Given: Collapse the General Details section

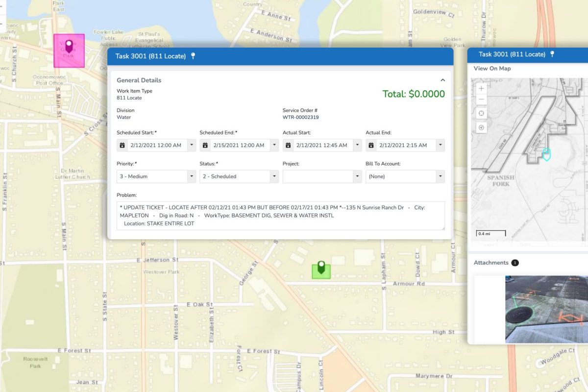Looking at the screenshot, I should 442,79.
